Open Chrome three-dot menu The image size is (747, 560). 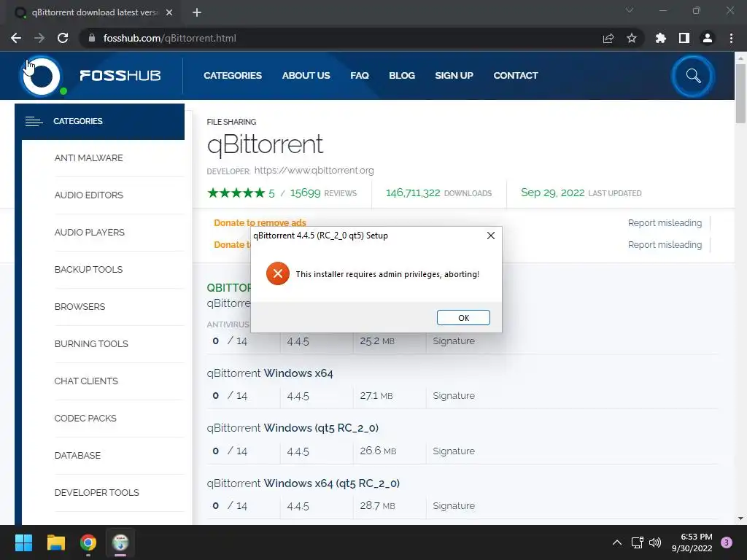tap(731, 38)
